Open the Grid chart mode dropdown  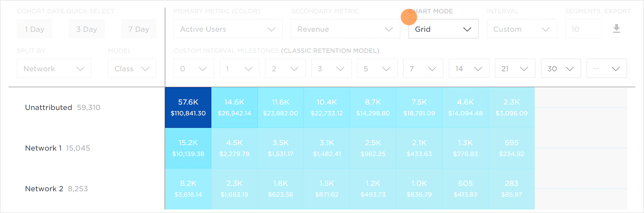(x=443, y=29)
